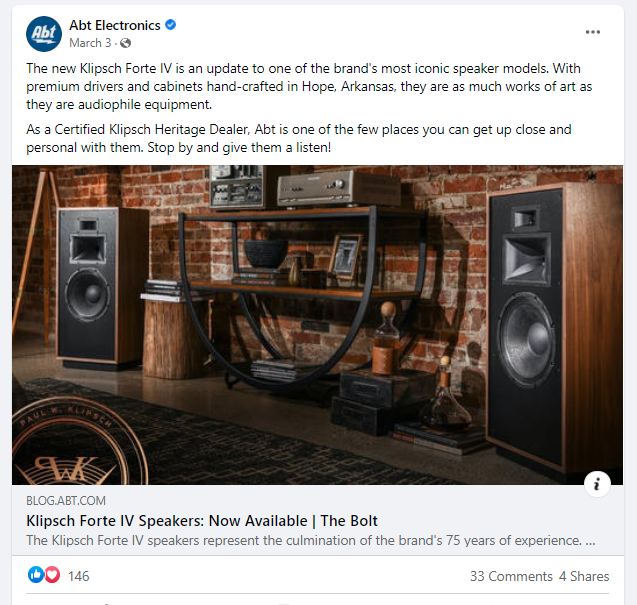
Task: Click the blue Like reaction icon
Action: pyautogui.click(x=35, y=575)
